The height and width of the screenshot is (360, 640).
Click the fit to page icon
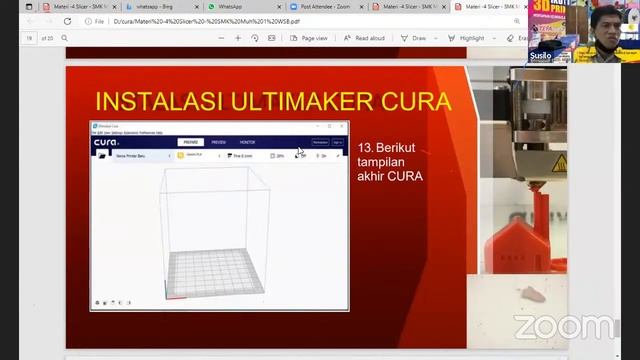click(271, 38)
